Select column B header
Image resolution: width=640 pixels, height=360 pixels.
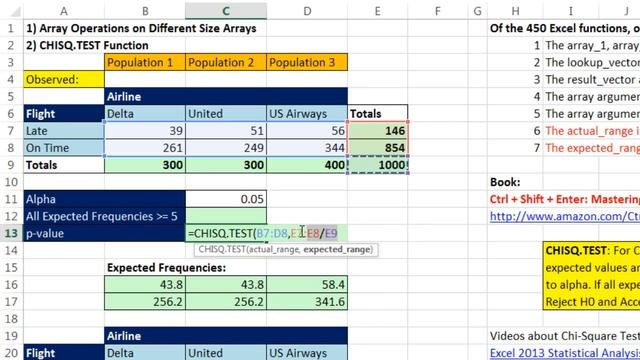145,11
